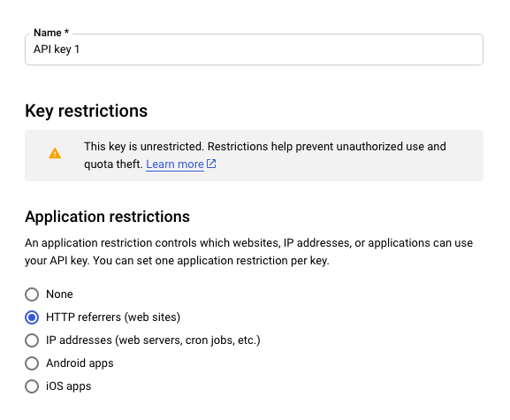Image resolution: width=510 pixels, height=420 pixels.
Task: Open the Learn more link
Action: (175, 164)
